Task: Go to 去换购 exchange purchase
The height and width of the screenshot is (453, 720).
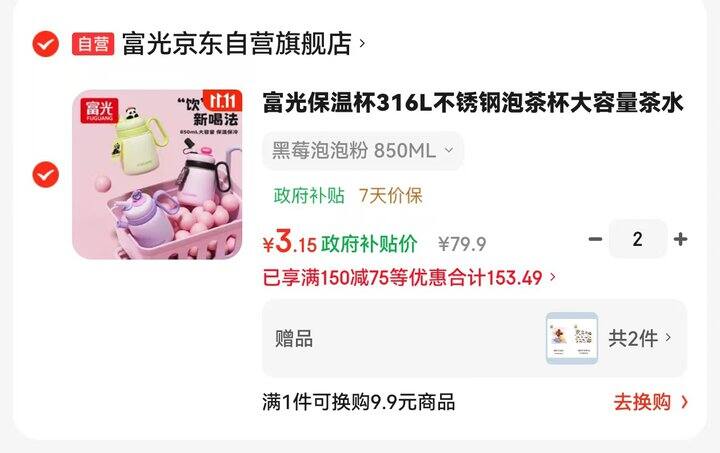Action: click(651, 402)
